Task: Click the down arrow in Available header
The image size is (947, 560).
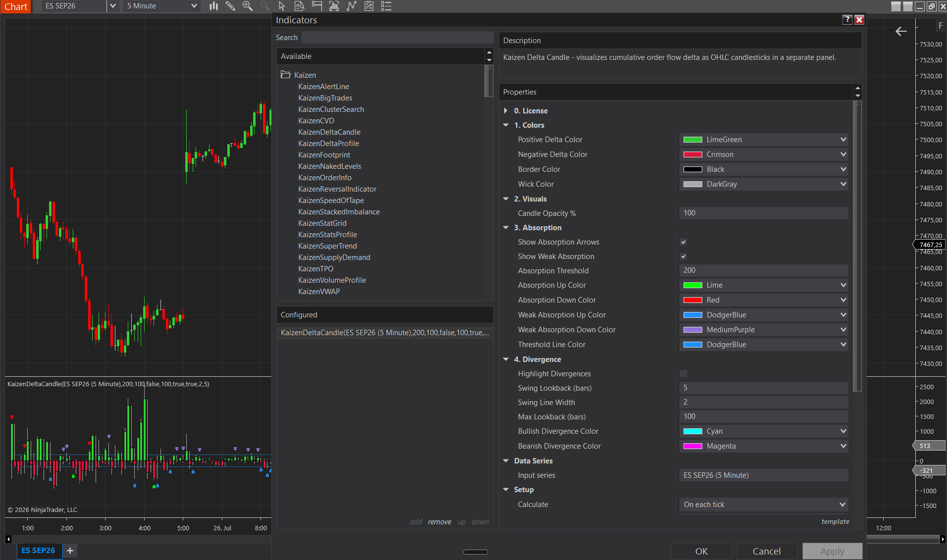Action: [489, 60]
